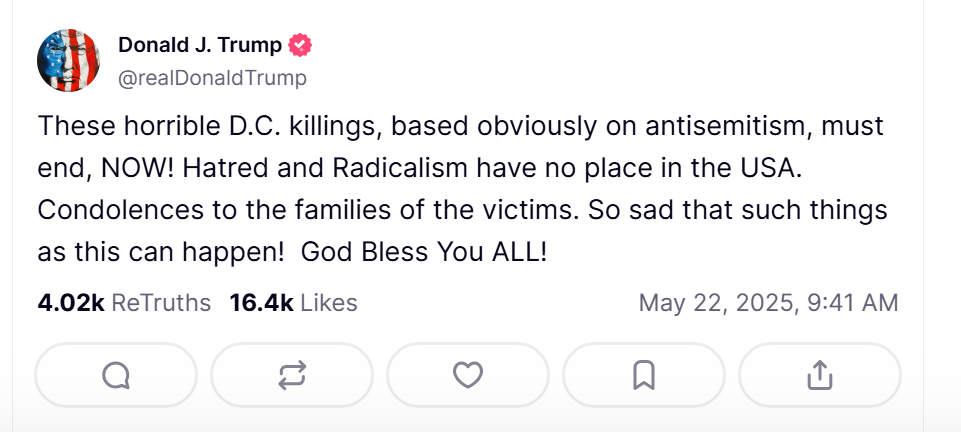Screen dimensions: 961x432
Task: View the 4.02k ReTruths number
Action: pyautogui.click(x=70, y=302)
